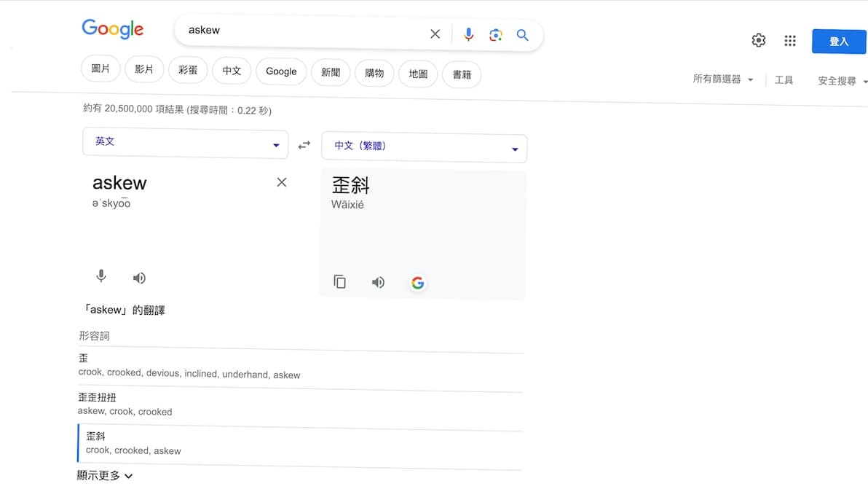Select the Google filter chip
Screen dimensions: 868x489
click(x=281, y=71)
